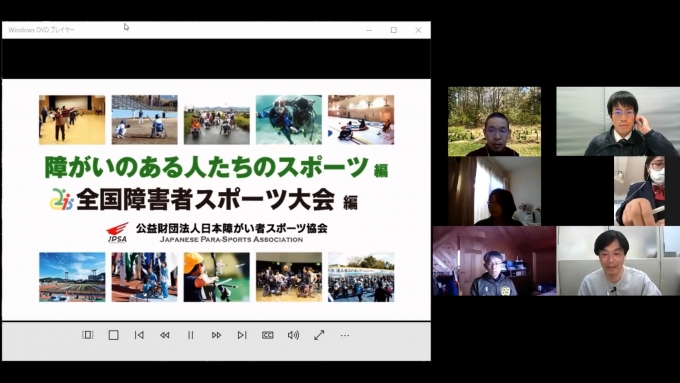This screenshot has height=383, width=680.
Task: Skip to previous chapter
Action: coord(139,335)
